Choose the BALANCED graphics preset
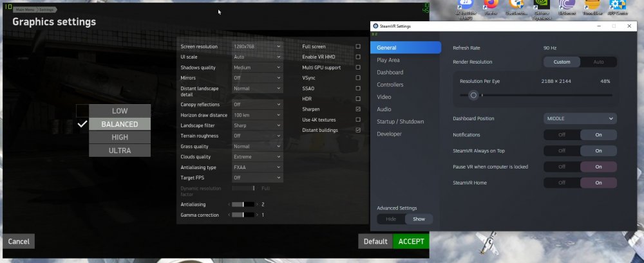The height and width of the screenshot is (263, 644). (120, 124)
